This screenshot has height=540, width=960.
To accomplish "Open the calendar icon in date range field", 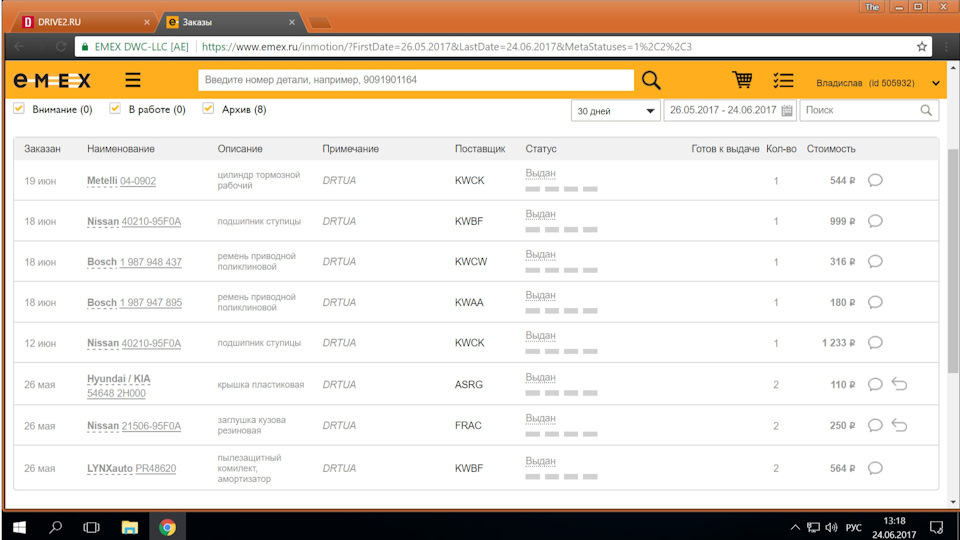I will tap(787, 110).
